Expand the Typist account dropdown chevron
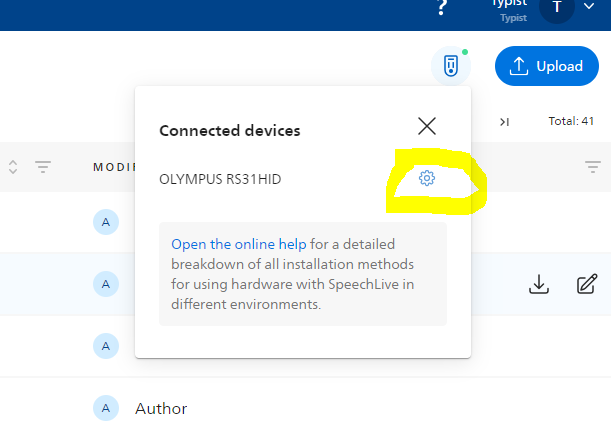Screen dimensions: 611x436 click(589, 6)
